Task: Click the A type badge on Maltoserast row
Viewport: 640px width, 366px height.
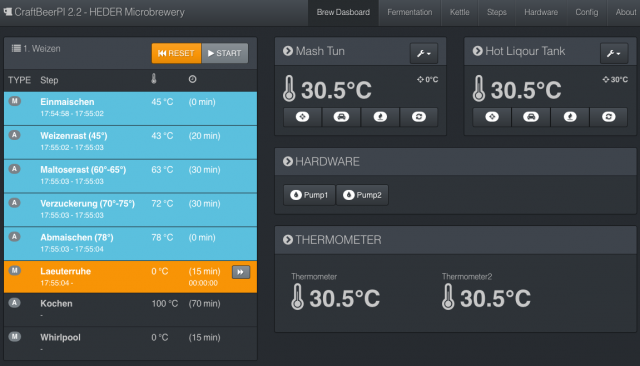Action: pos(15,169)
